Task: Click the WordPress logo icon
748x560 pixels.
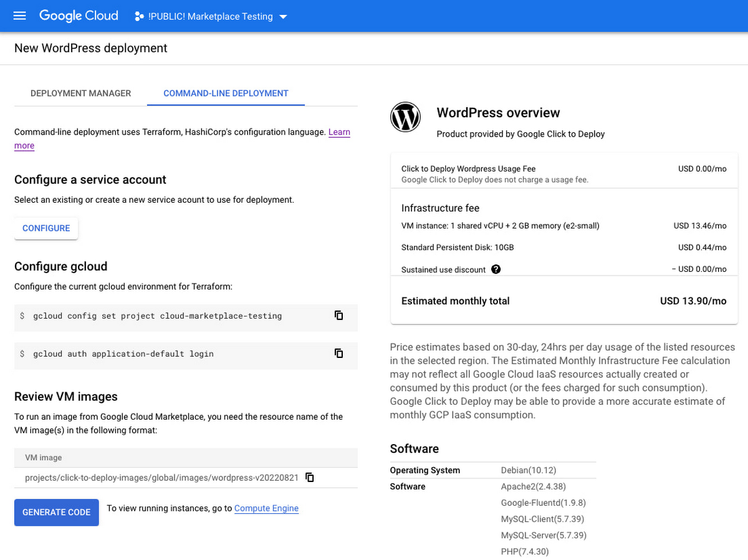Action: click(x=406, y=116)
